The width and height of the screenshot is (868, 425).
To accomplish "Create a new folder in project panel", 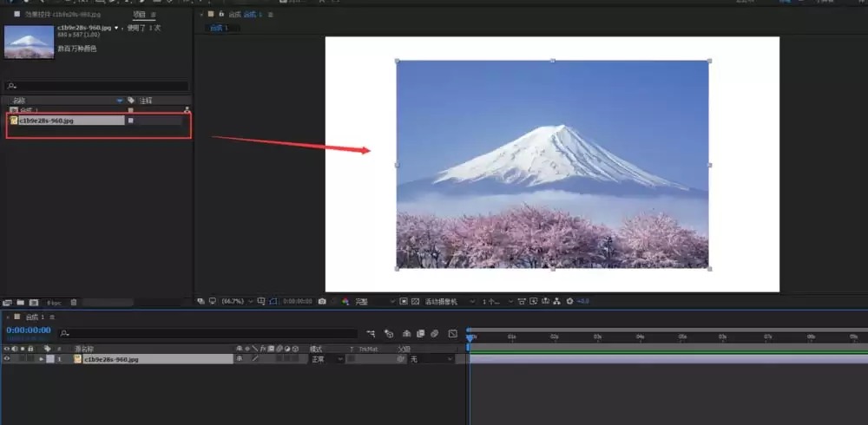I will pos(21,303).
